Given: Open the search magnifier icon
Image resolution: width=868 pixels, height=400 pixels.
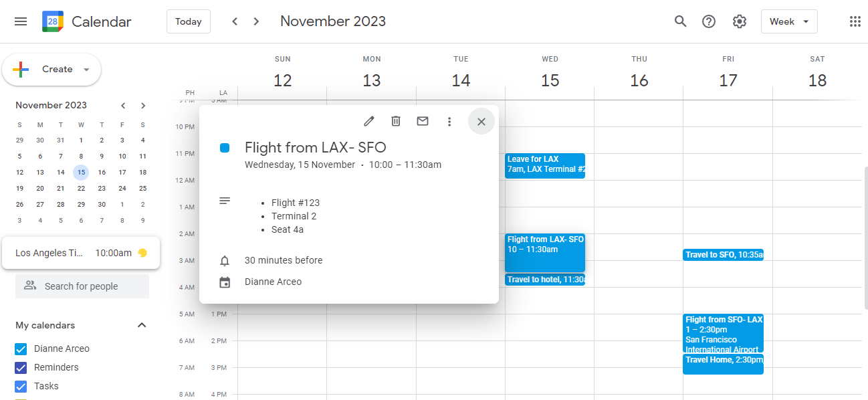Looking at the screenshot, I should click(x=681, y=21).
